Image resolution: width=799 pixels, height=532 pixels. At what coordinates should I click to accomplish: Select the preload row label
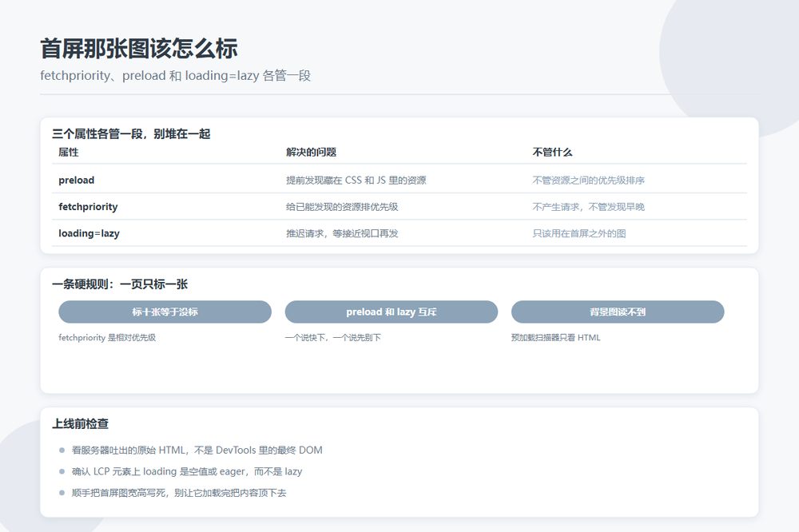[77, 180]
